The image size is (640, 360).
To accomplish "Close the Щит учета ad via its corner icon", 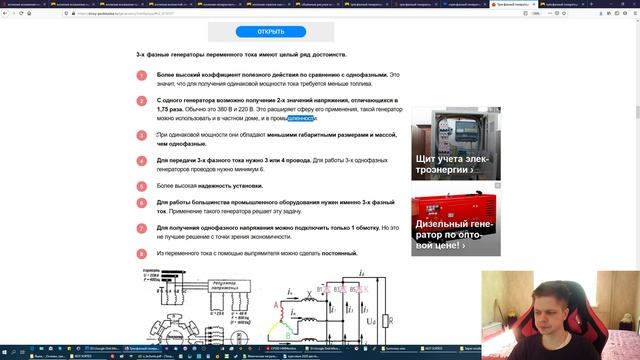I will [x=497, y=110].
